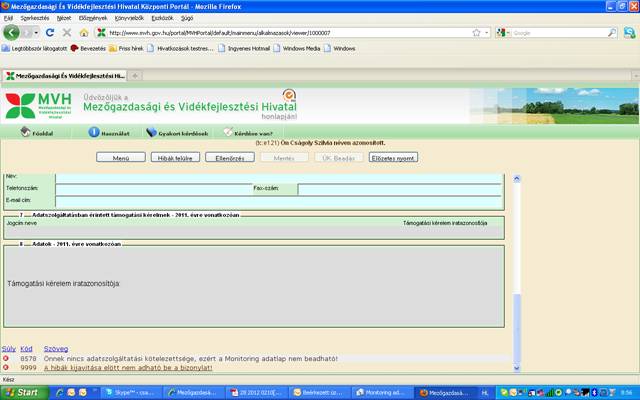Open the Szerkesztés menu
640x400 pixels.
pyautogui.click(x=35, y=18)
